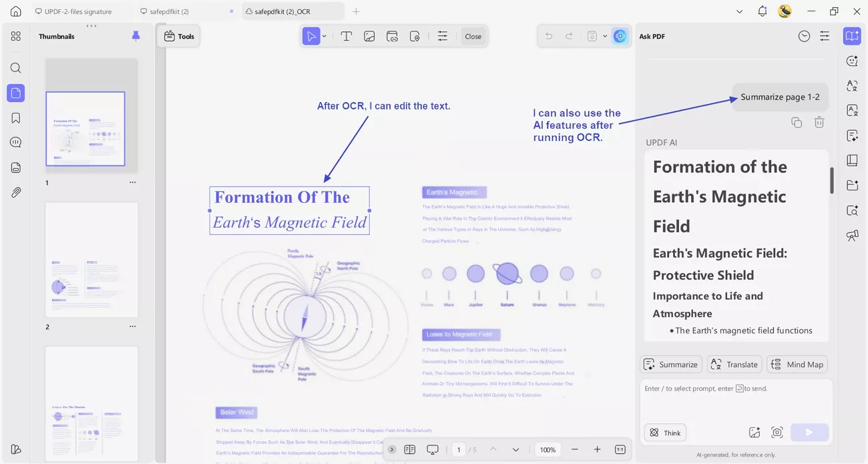Open the tab list chevron near notifications
The width and height of the screenshot is (868, 464).
(x=739, y=11)
